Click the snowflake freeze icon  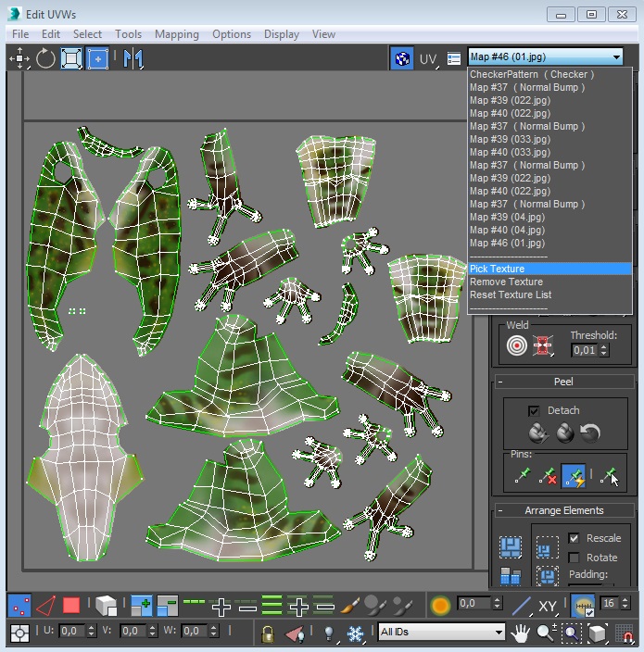355,633
